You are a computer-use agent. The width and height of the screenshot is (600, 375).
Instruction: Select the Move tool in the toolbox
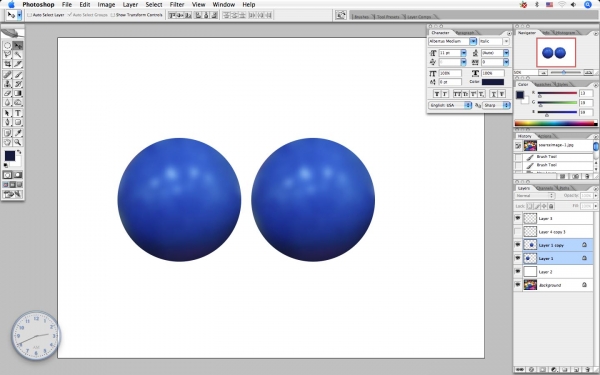(x=18, y=46)
